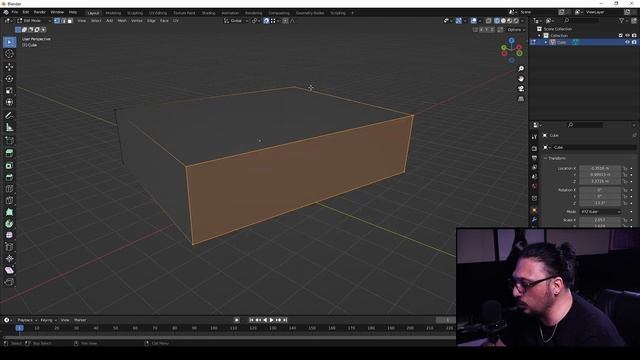
Task: Open the Modifiers wrench properties tab
Action: coord(534,220)
